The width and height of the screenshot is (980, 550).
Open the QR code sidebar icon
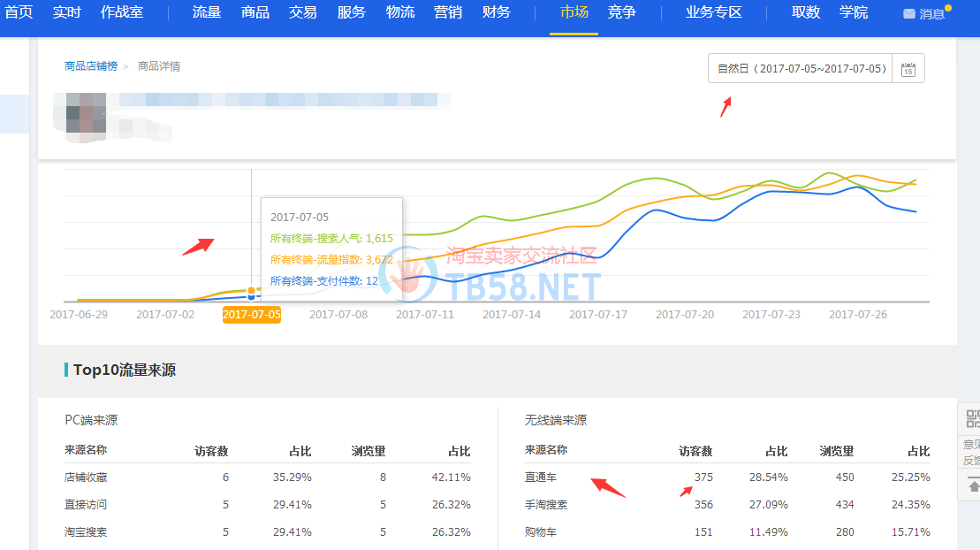click(972, 420)
